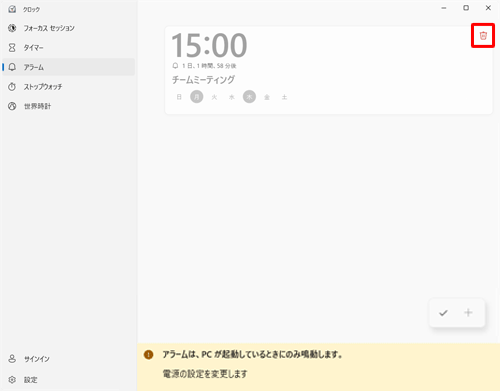Toggle Monday (月) on the alarm card
This screenshot has height=391, width=500.
tap(197, 97)
